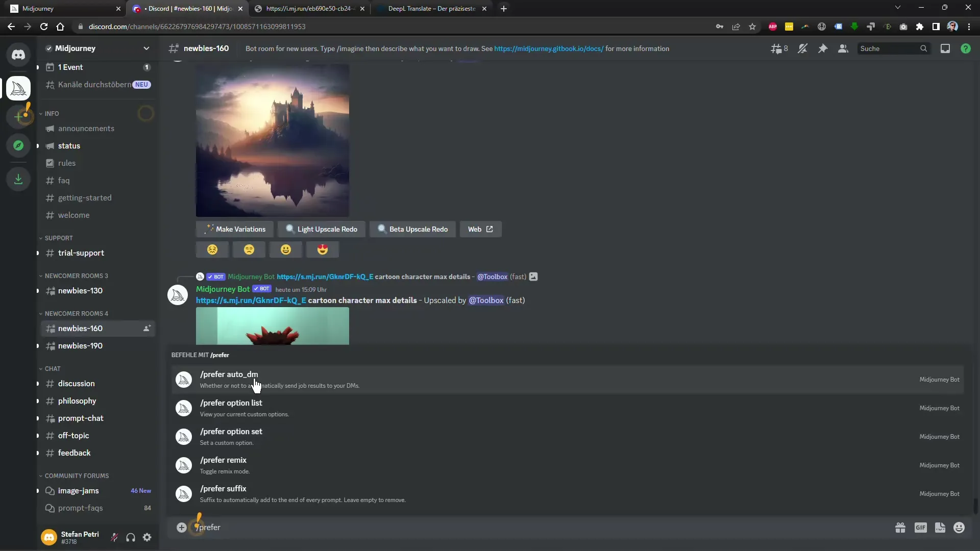This screenshot has width=980, height=551.
Task: Click the Make Variations button
Action: pyautogui.click(x=235, y=229)
